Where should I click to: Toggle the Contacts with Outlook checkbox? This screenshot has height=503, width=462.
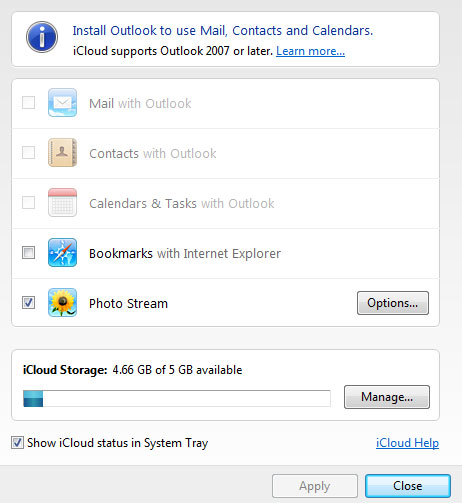click(28, 153)
